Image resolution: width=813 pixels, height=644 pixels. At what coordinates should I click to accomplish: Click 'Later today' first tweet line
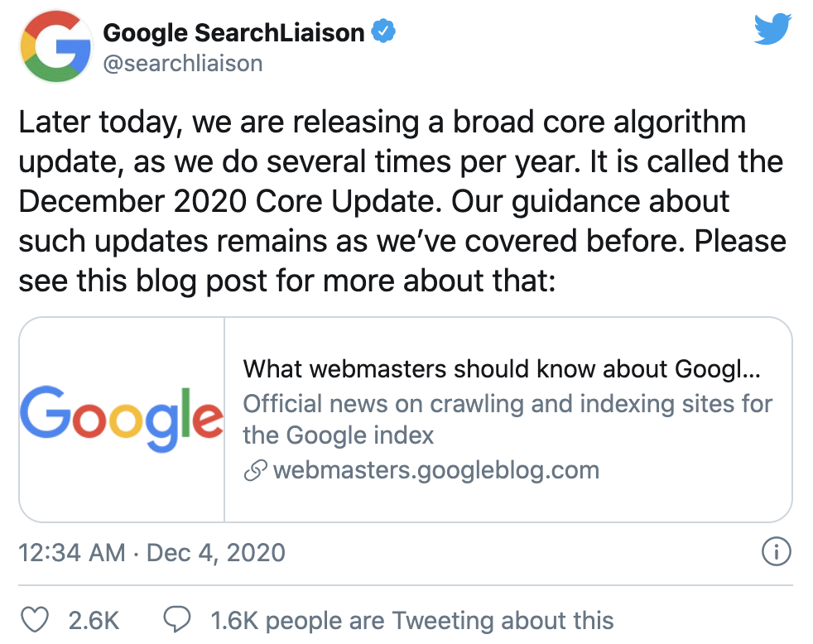click(382, 123)
